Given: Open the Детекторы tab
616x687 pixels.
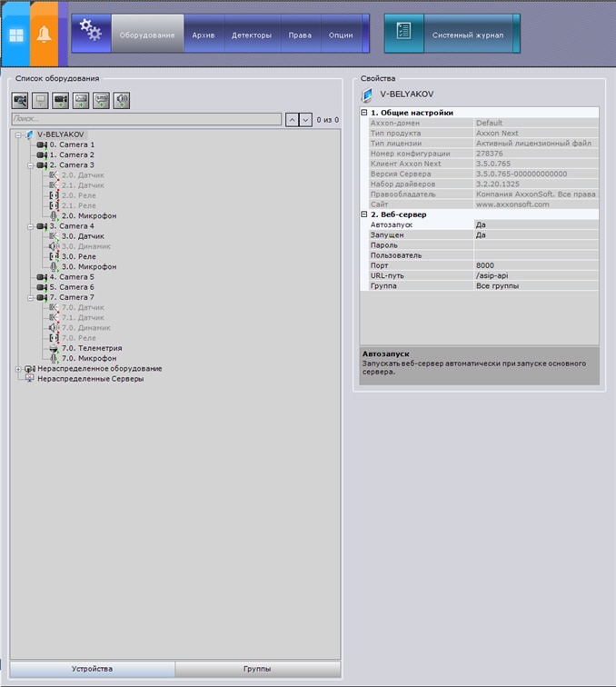Looking at the screenshot, I should click(251, 35).
